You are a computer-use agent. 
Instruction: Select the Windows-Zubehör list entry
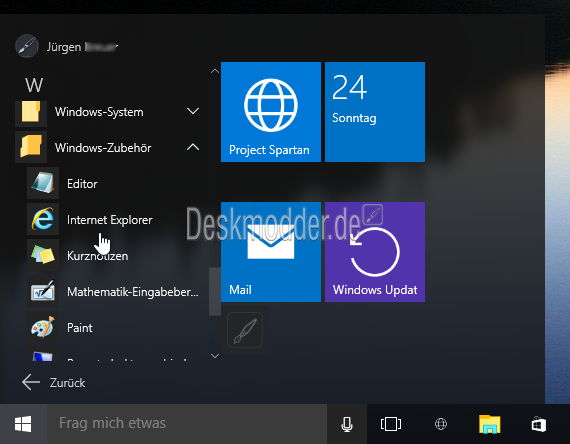108,147
